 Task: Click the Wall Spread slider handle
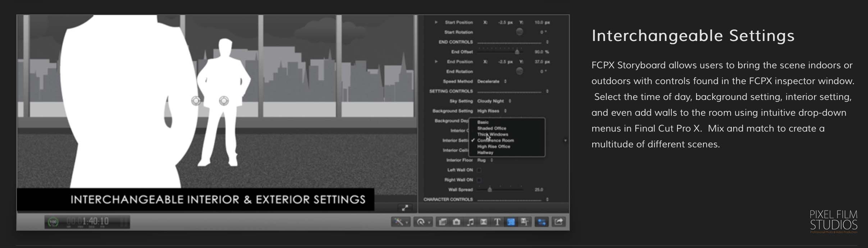(489, 189)
